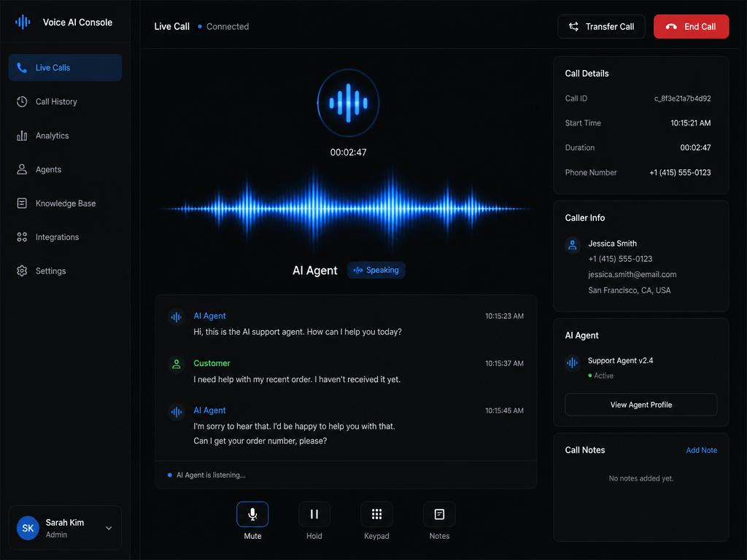747x560 pixels.
Task: Click the transfer arrows icon
Action: [573, 27]
